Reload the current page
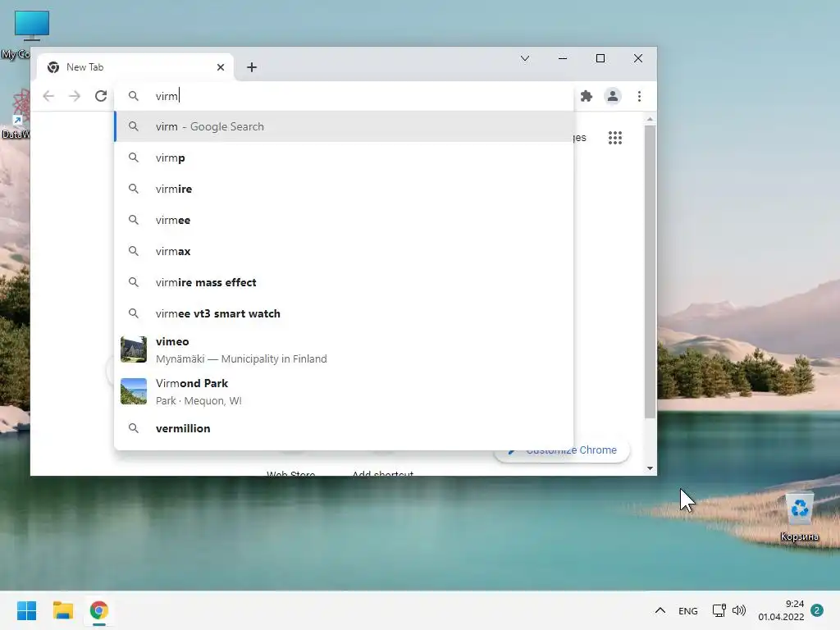Image resolution: width=840 pixels, height=630 pixels. tap(101, 96)
